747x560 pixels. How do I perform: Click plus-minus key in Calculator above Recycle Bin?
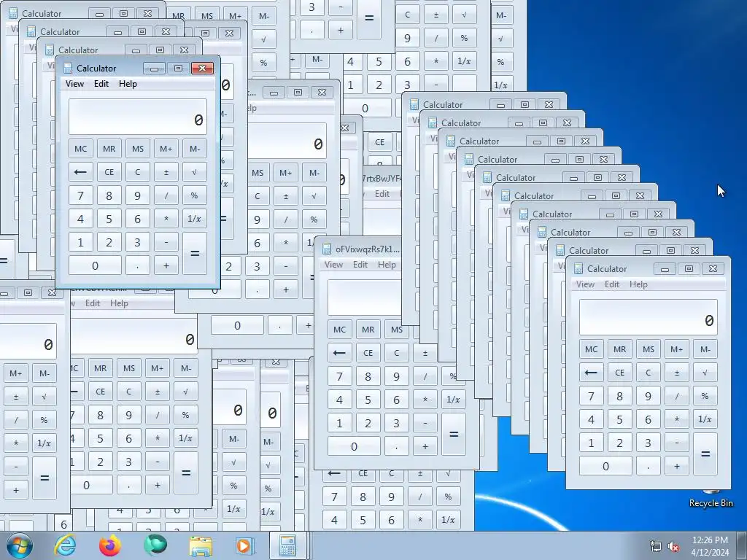click(x=677, y=373)
